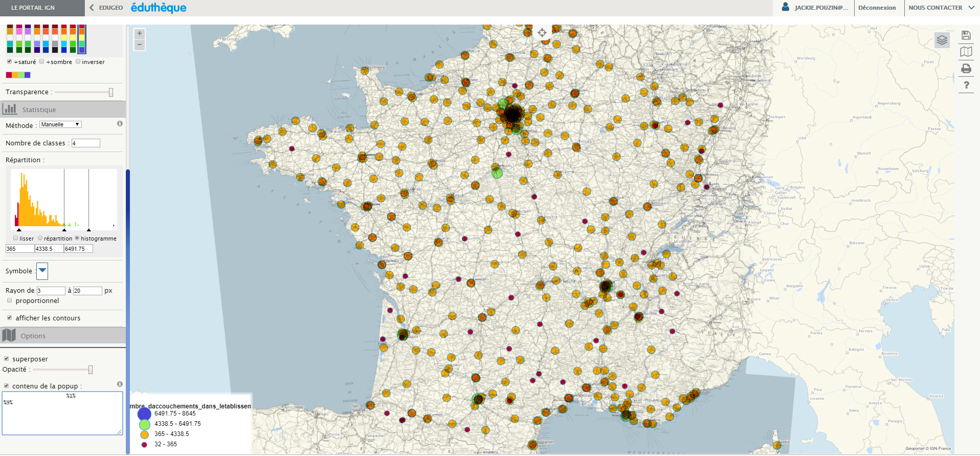The image size is (980, 456).
Task: Click the Déconnexion button
Action: (877, 8)
